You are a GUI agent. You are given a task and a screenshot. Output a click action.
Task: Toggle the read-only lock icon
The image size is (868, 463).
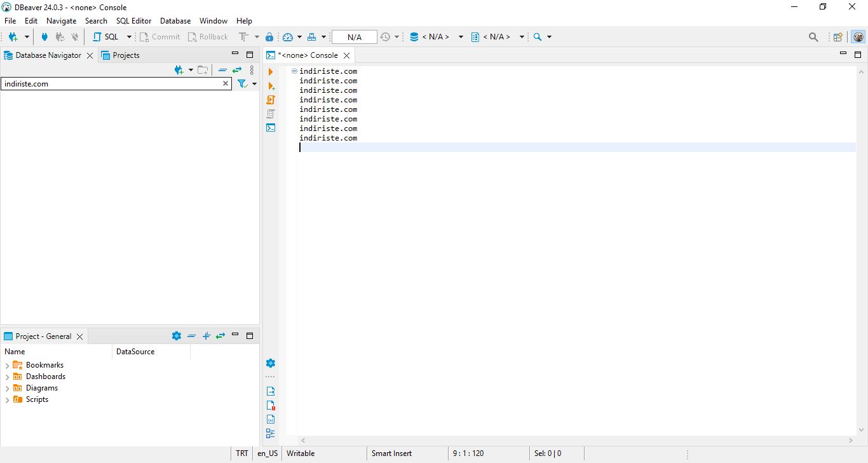click(269, 37)
